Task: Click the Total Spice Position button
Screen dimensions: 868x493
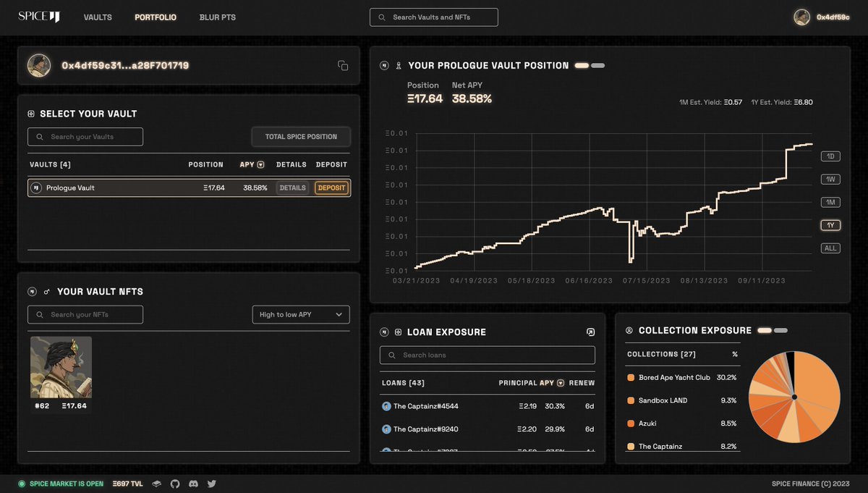Action: coord(301,137)
